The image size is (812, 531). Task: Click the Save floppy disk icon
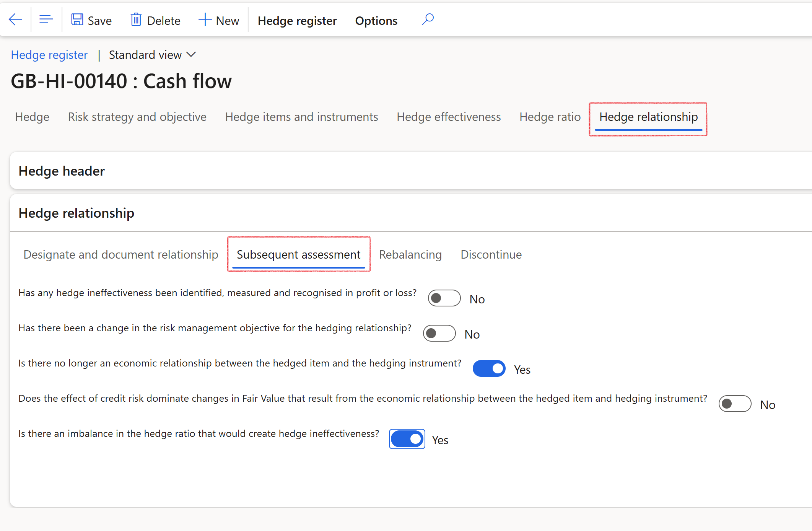coord(77,20)
